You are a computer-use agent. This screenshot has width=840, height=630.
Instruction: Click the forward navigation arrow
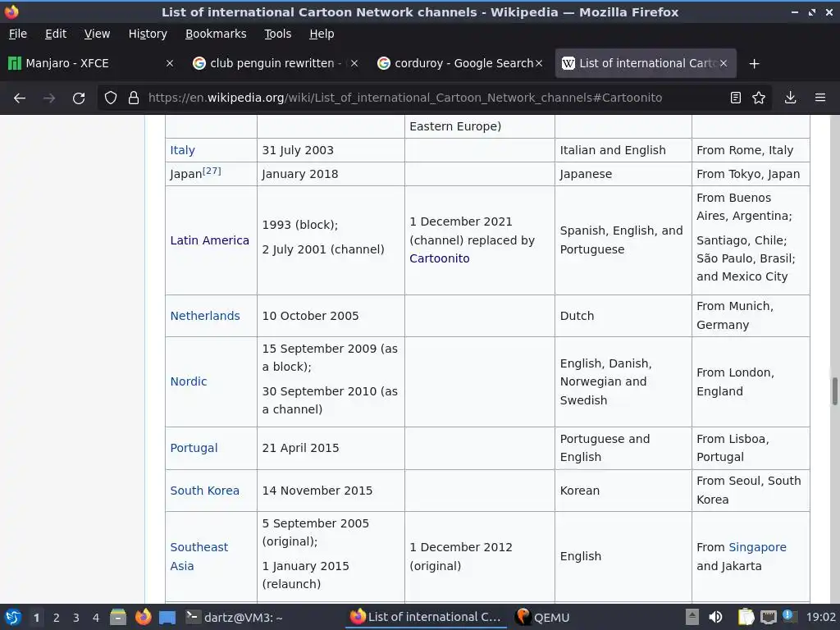tap(49, 98)
